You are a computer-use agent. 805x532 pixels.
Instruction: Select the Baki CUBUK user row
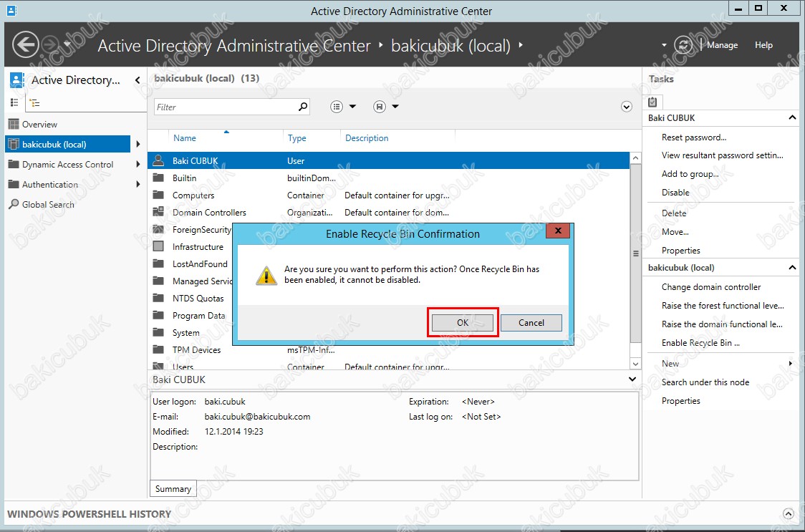point(389,160)
